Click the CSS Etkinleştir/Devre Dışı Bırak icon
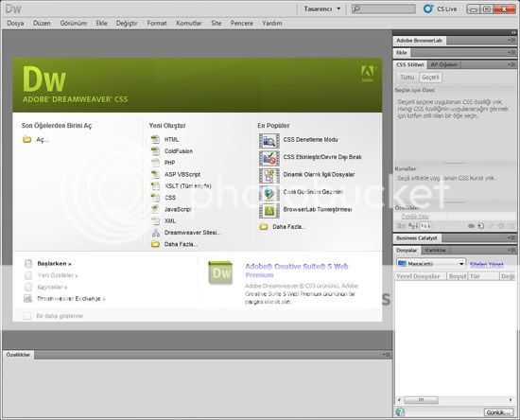The image size is (520, 420). pyautogui.click(x=269, y=158)
